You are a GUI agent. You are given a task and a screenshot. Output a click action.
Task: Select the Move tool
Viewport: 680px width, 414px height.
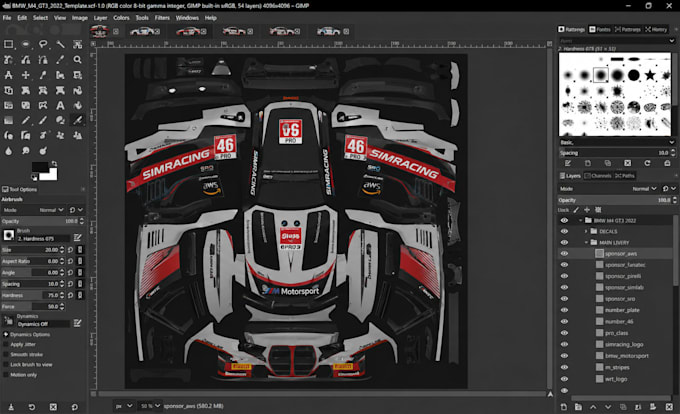26,75
